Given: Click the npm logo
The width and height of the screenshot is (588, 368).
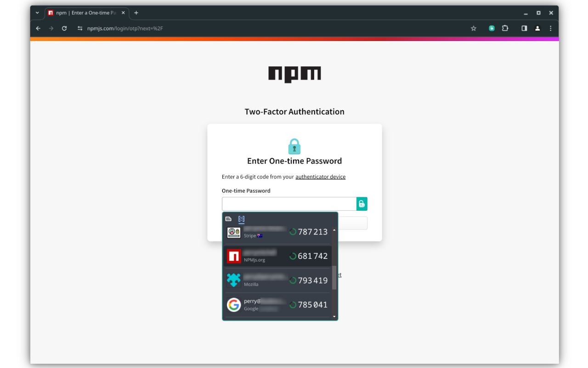Looking at the screenshot, I should click(x=294, y=75).
